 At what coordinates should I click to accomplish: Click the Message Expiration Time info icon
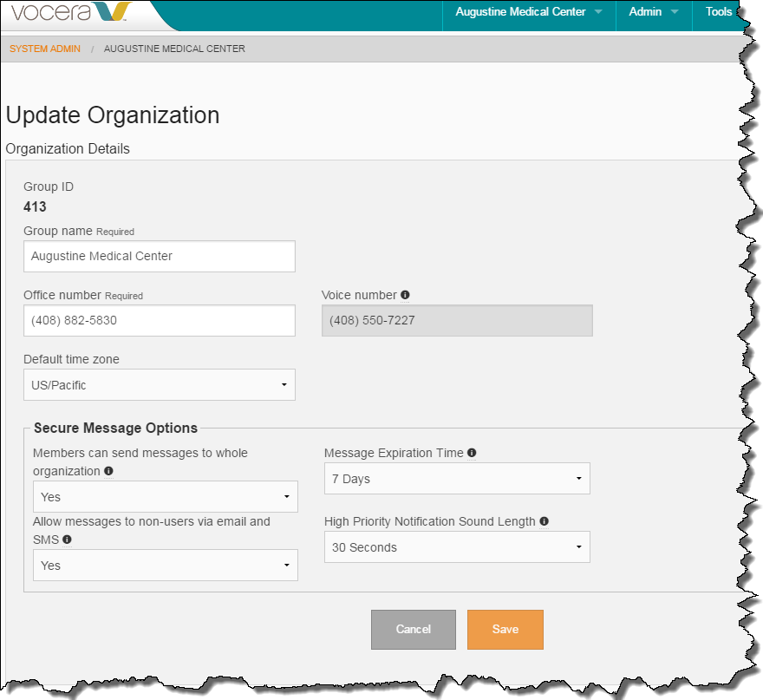[x=472, y=452]
